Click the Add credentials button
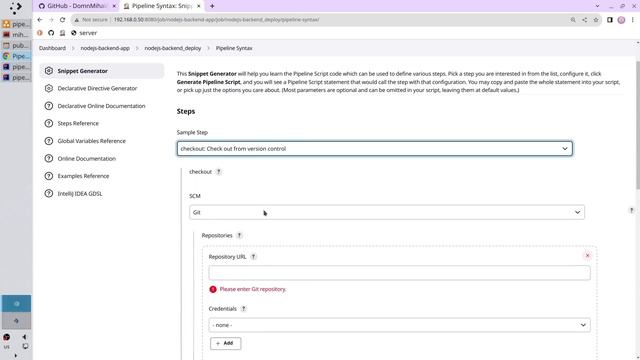Image resolution: width=640 pixels, height=360 pixels. click(225, 343)
